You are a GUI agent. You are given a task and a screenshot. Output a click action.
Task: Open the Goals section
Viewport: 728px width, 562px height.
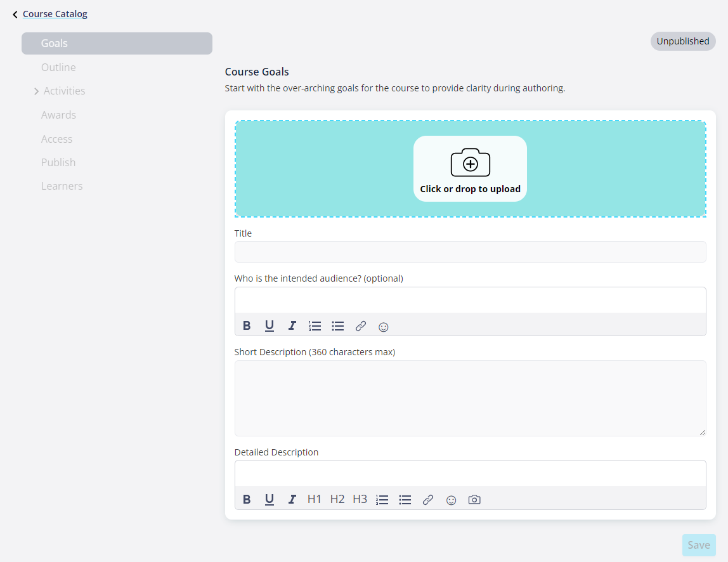pyautogui.click(x=117, y=43)
